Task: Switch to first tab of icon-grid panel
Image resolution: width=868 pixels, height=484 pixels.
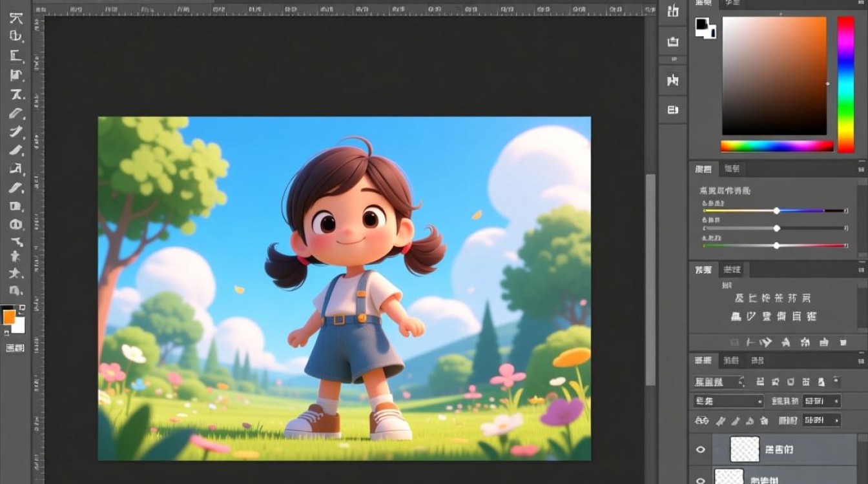Action: click(x=703, y=270)
